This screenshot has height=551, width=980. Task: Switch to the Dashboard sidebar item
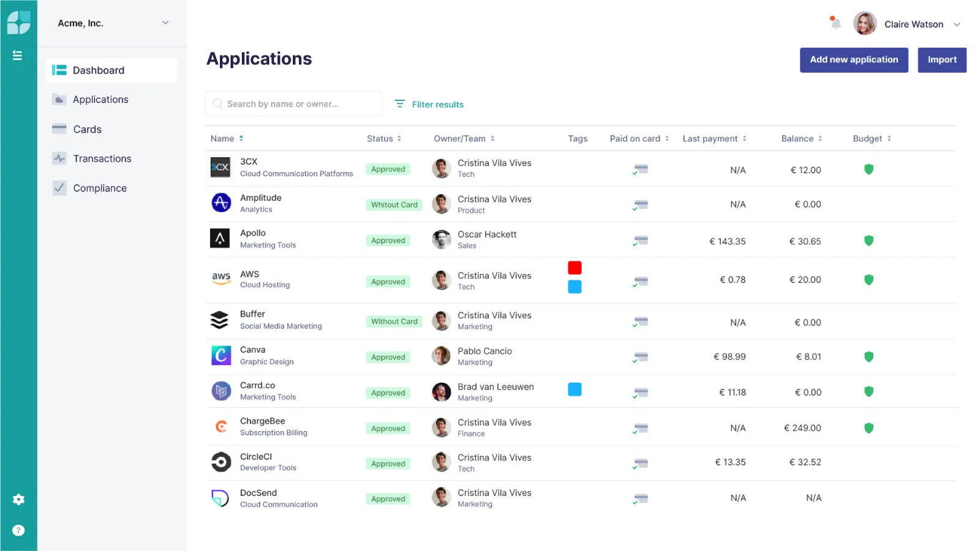pos(98,70)
